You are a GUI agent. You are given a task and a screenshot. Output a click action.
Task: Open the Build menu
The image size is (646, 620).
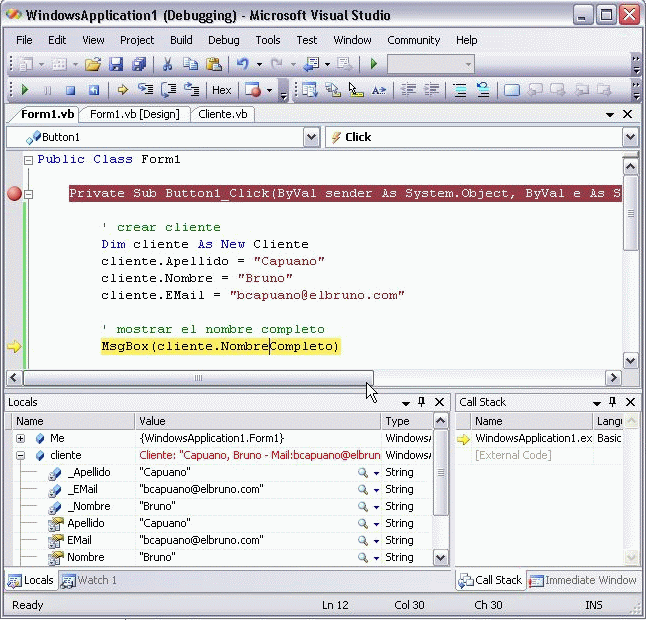tap(181, 40)
